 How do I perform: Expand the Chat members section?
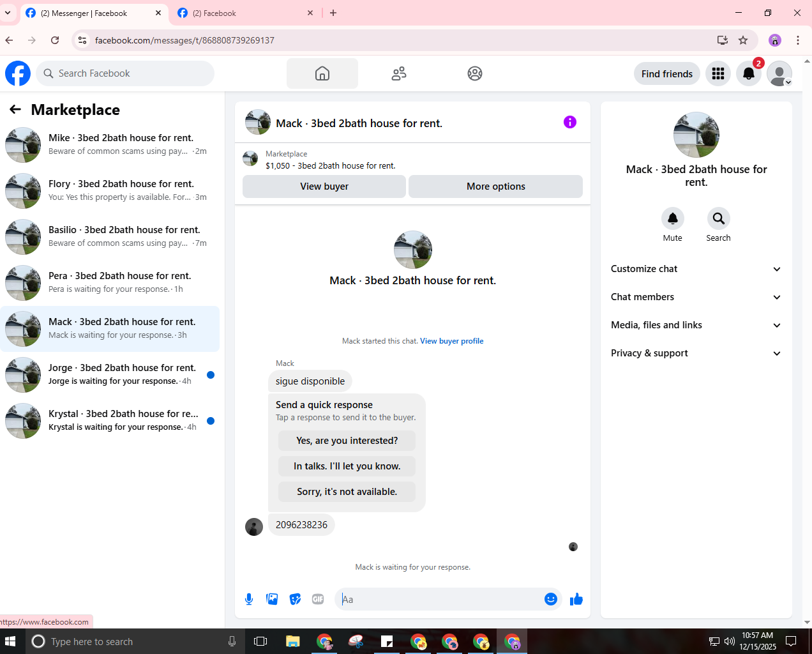pos(696,297)
